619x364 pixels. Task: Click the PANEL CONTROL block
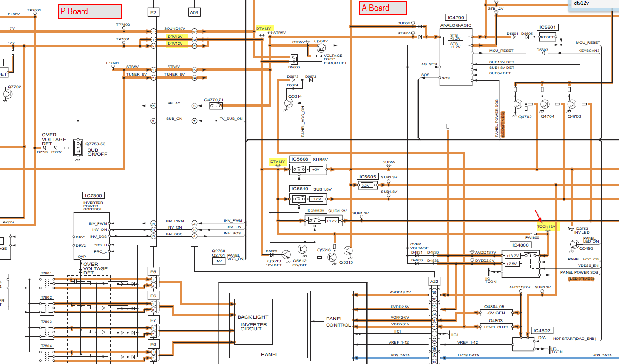338,322
